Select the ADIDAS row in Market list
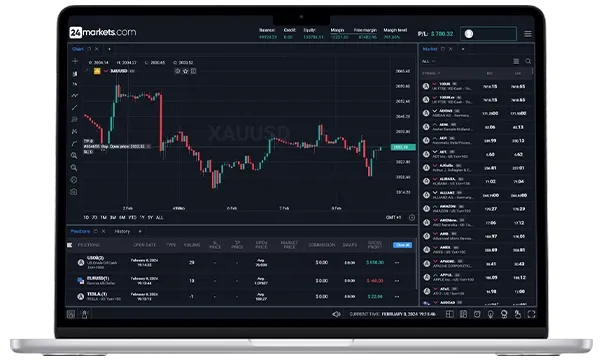 (x=476, y=113)
